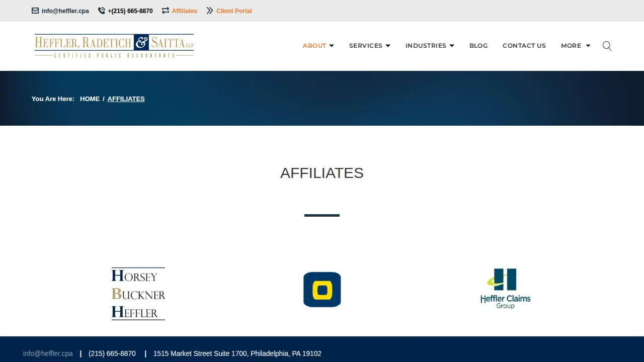Open the Client Portal link
This screenshot has height=362, width=644.
[x=234, y=11]
